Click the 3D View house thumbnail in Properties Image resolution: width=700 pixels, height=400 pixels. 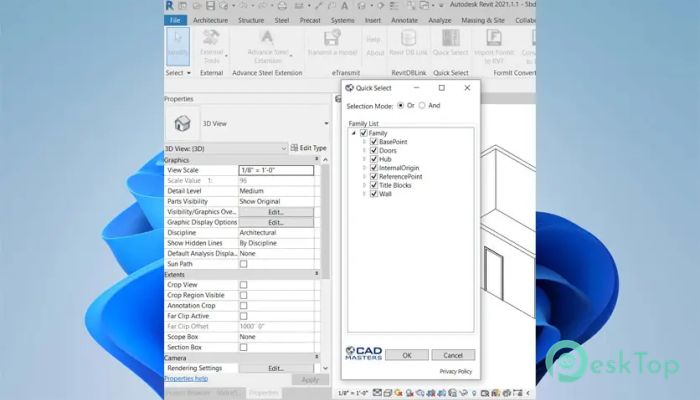click(x=182, y=123)
